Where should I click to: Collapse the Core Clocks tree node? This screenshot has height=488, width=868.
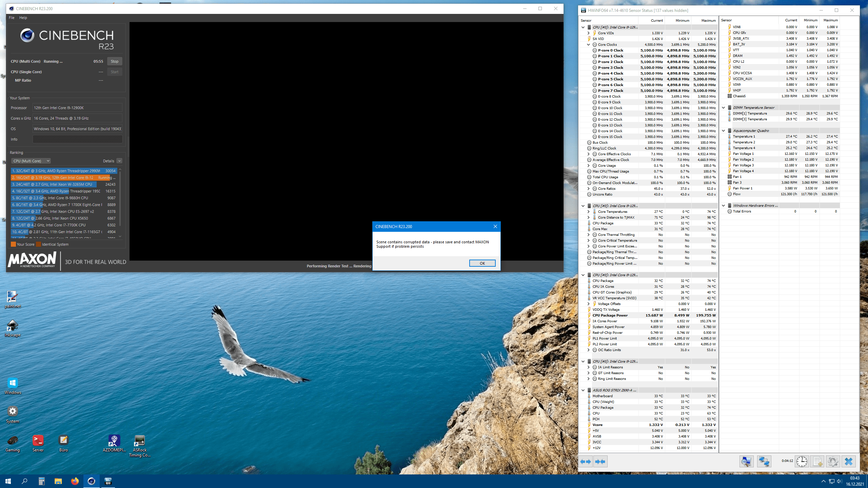coord(589,44)
